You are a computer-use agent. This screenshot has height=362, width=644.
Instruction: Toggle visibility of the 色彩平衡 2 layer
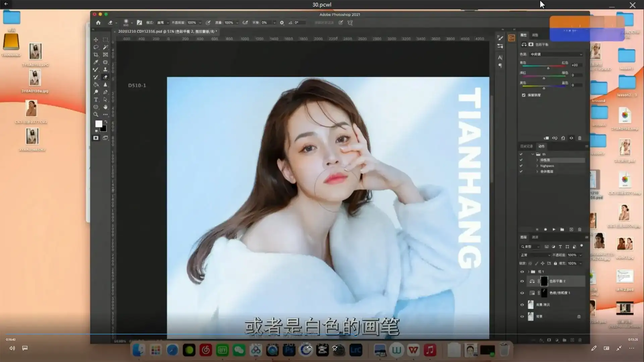click(x=522, y=281)
